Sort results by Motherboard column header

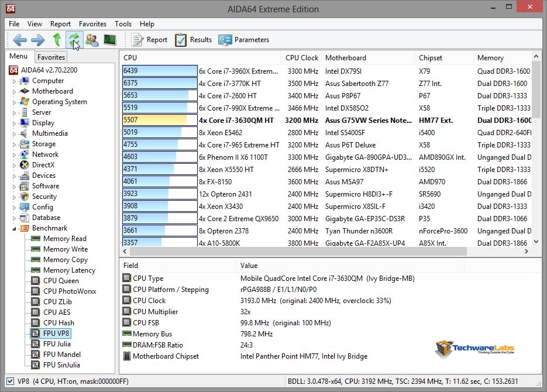[x=369, y=58]
